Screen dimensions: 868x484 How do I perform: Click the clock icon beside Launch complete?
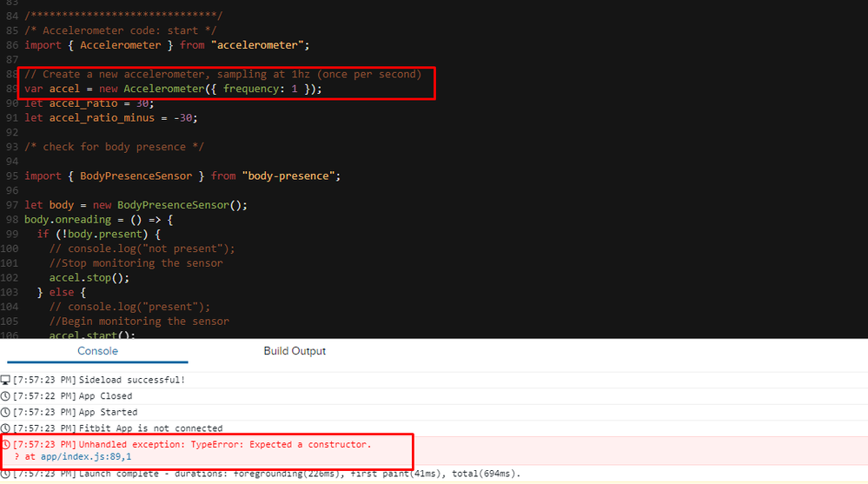5,474
